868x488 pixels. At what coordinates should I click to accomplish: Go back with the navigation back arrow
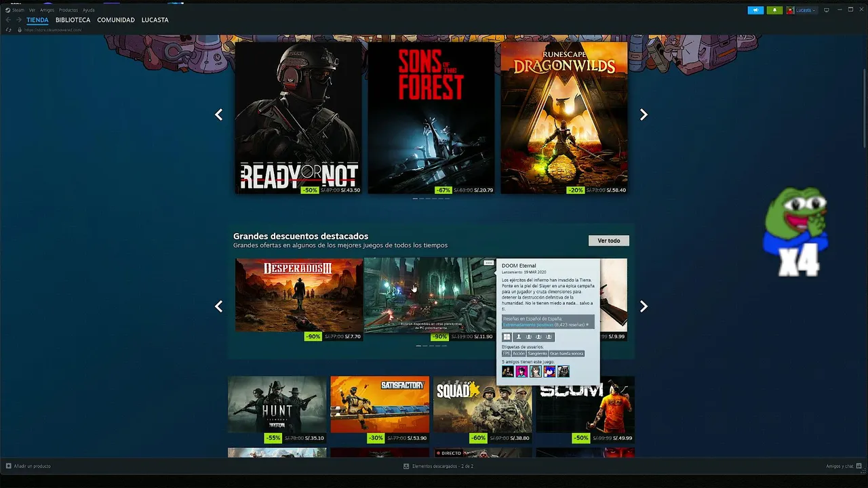[9, 20]
